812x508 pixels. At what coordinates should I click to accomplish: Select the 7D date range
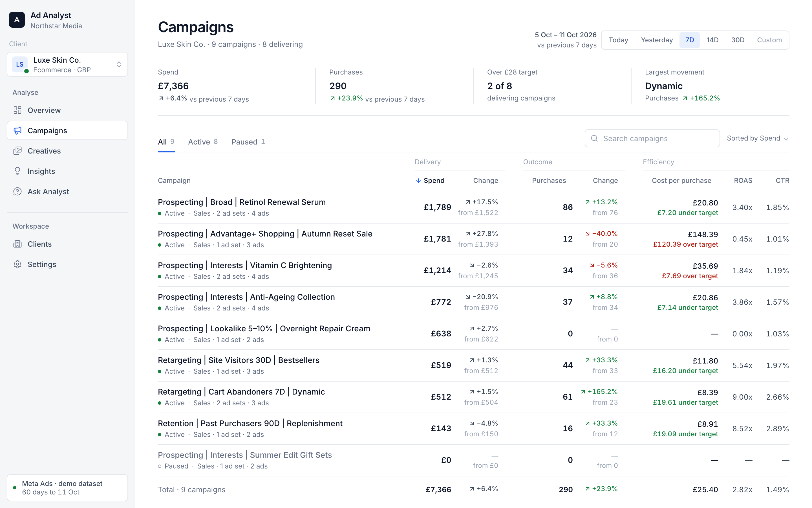coord(690,40)
